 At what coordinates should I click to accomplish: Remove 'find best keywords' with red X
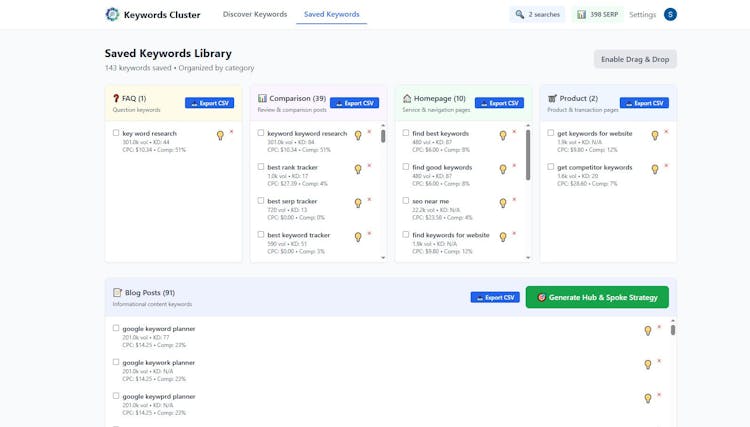point(514,132)
